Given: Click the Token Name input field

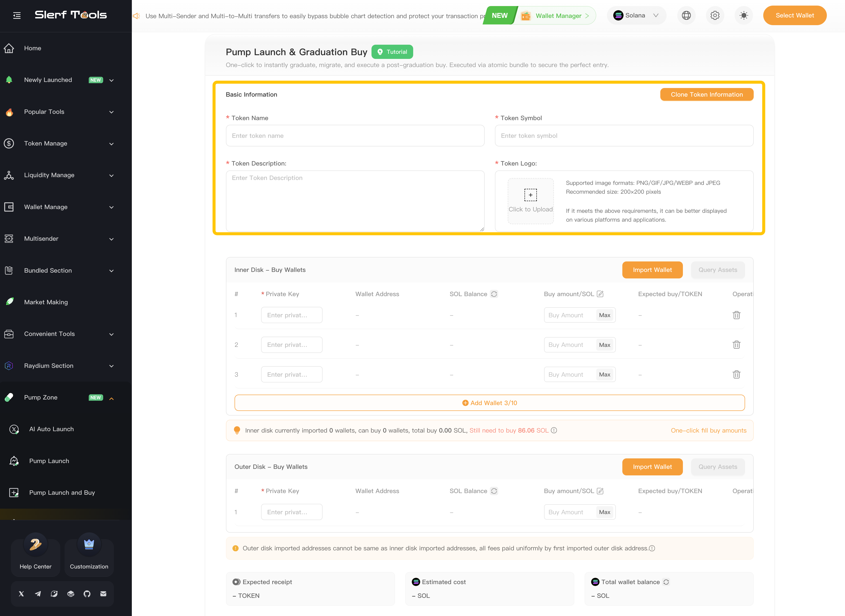Looking at the screenshot, I should point(355,136).
